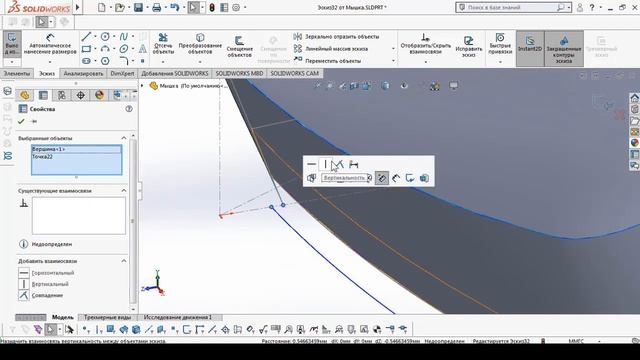Screen dimensions: 640x360
Task: Add the Вертикальный relation
Action: click(x=43, y=284)
